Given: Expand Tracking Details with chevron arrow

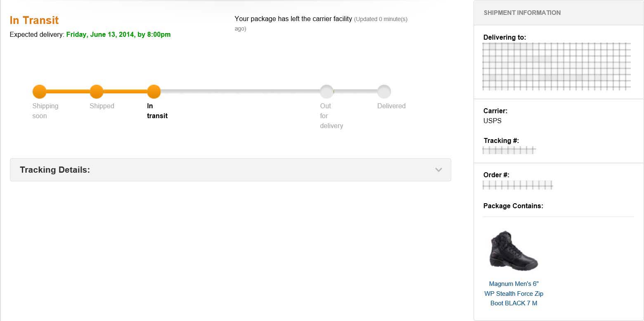Looking at the screenshot, I should pyautogui.click(x=438, y=170).
